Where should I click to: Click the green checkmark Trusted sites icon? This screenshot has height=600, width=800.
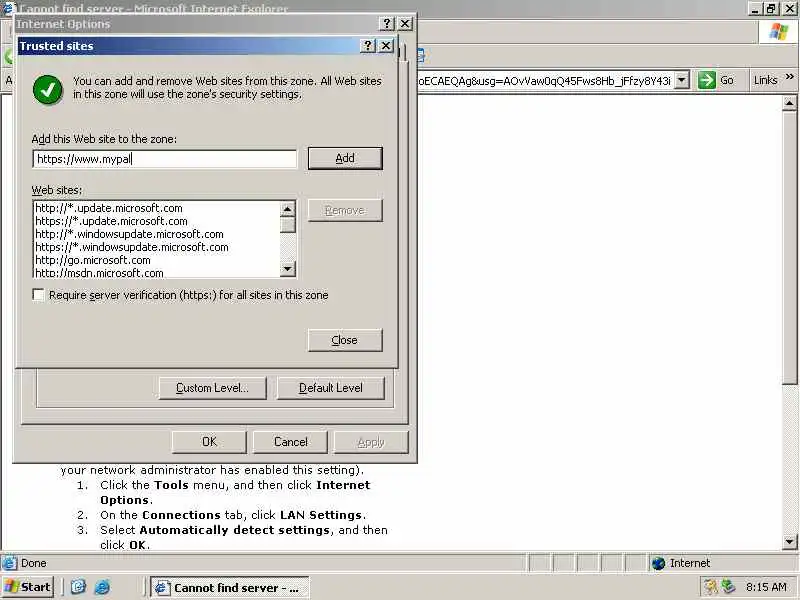[48, 90]
